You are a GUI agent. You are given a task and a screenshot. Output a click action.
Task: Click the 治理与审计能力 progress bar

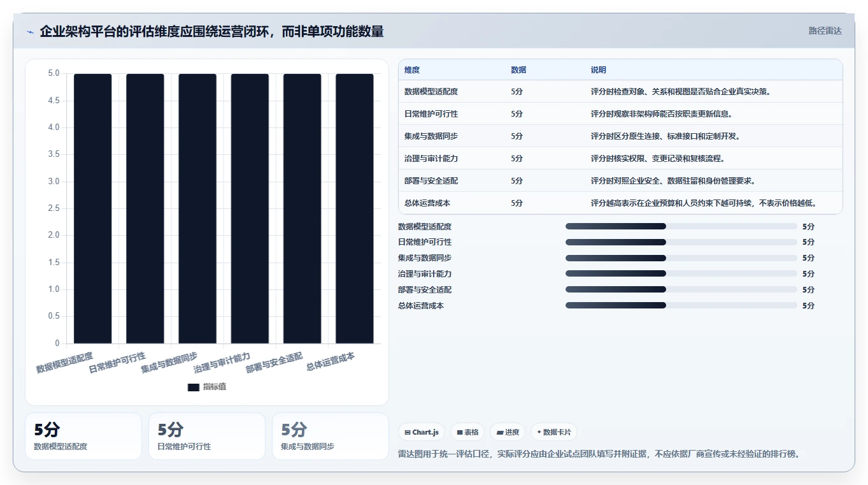(681, 273)
